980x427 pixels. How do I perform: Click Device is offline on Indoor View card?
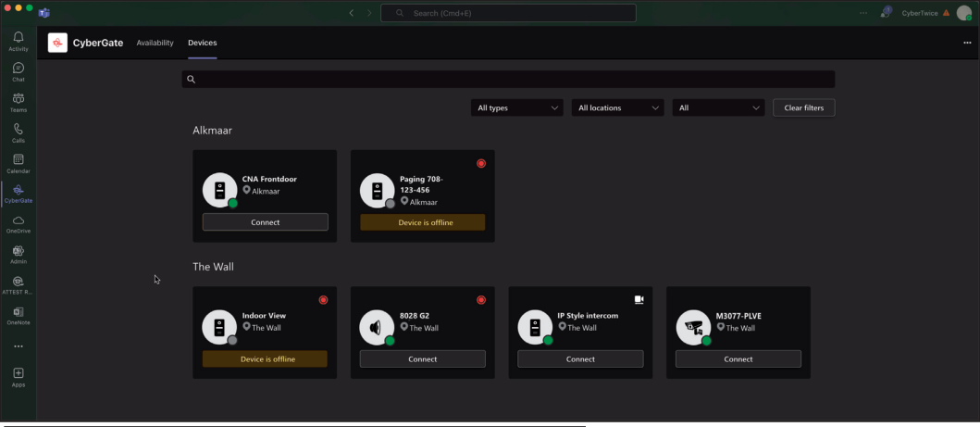(x=265, y=358)
